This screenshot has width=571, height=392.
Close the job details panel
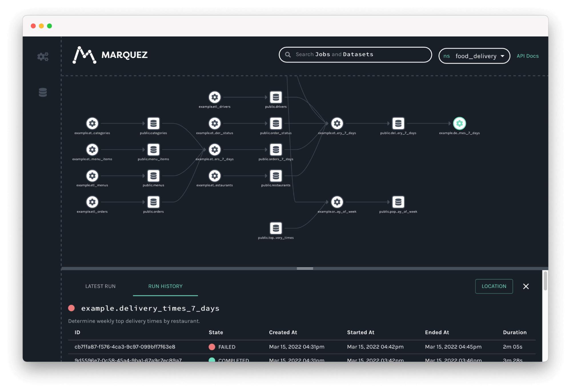click(526, 286)
